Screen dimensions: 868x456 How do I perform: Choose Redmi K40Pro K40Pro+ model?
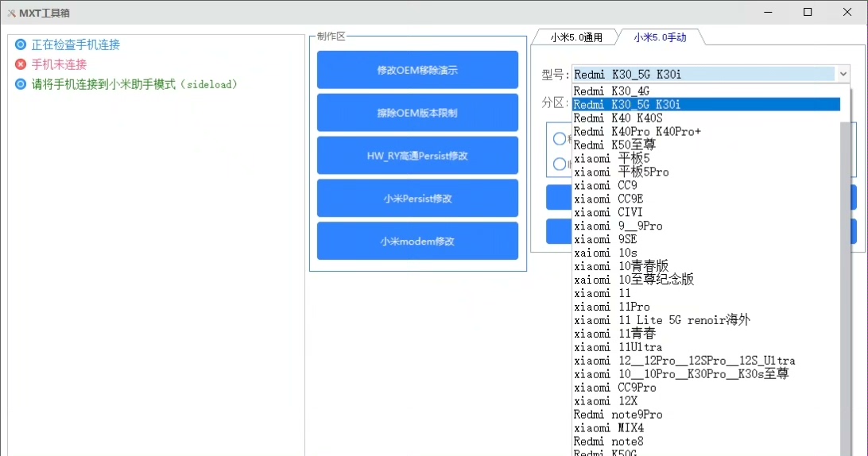(x=707, y=131)
